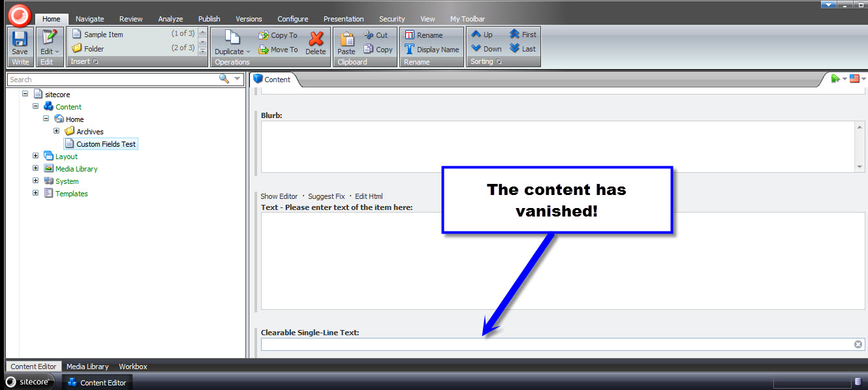The width and height of the screenshot is (868, 390).
Task: Expand the Media Library tree node
Action: (35, 168)
